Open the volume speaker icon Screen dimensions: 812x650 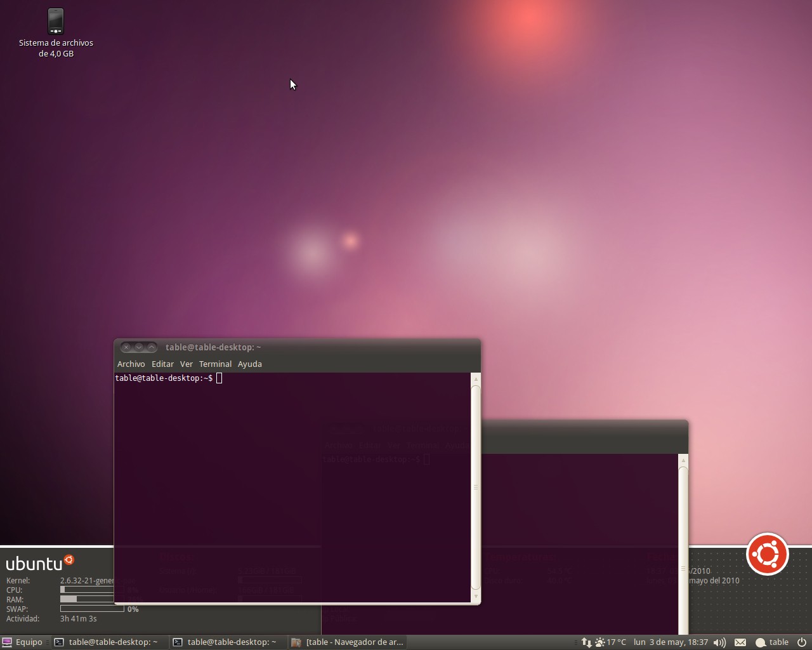tap(719, 642)
